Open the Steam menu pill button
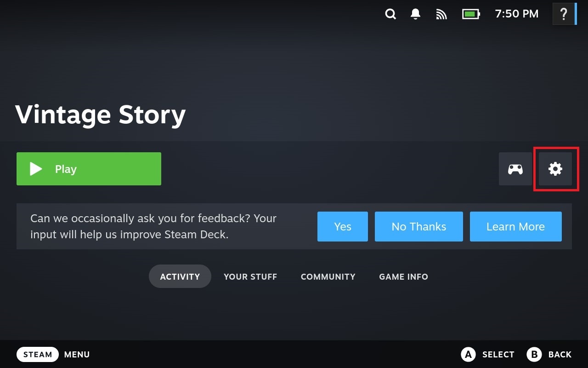Image resolution: width=588 pixels, height=368 pixels. pos(38,355)
